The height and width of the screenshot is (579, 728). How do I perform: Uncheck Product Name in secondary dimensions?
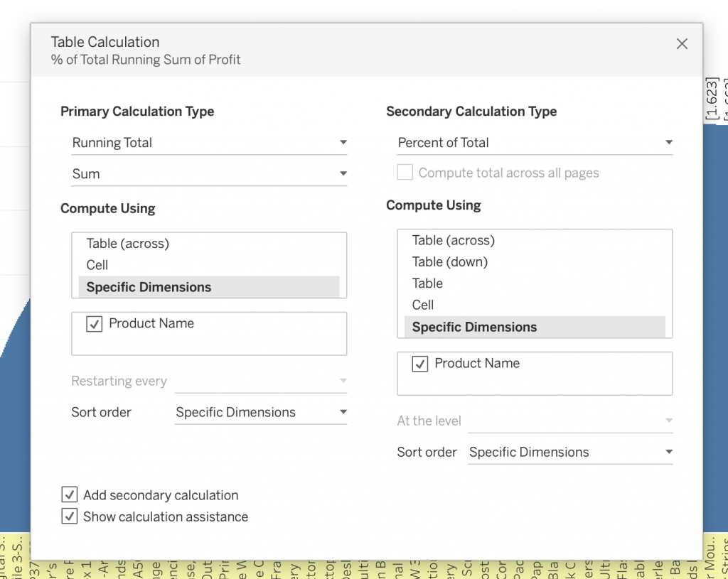pos(420,364)
